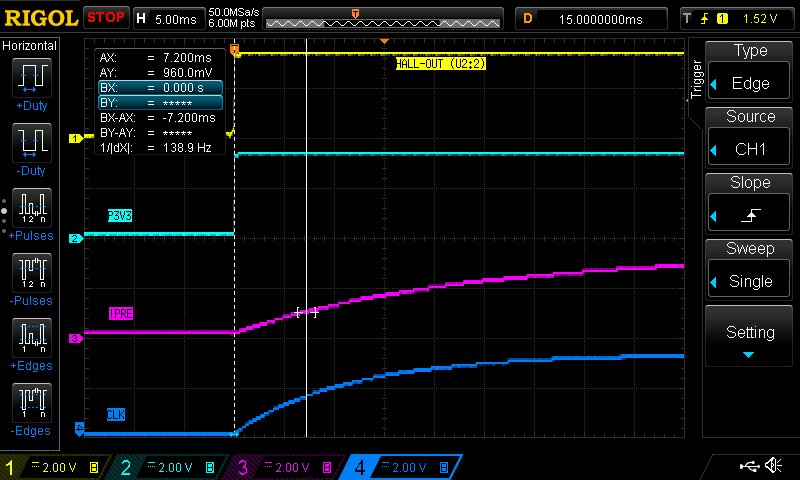Click the waveform memory overview bar
This screenshot has height=480, width=800.
(383, 18)
